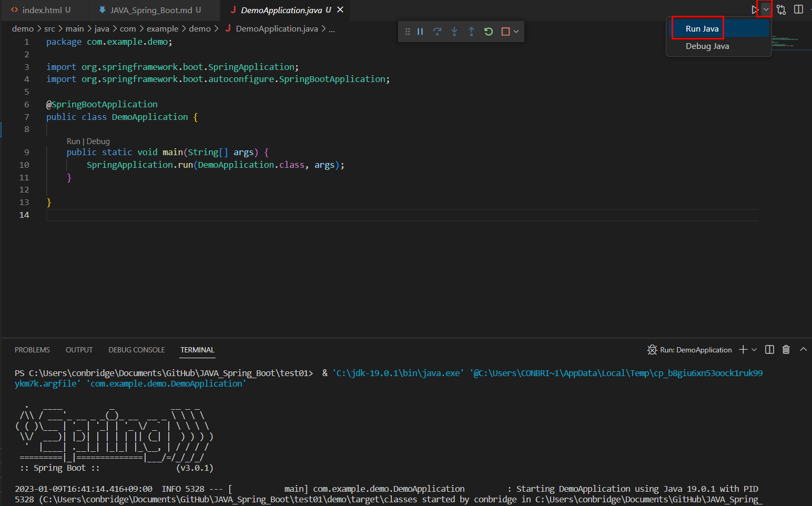Click the Step Into debug icon

pyautogui.click(x=454, y=32)
